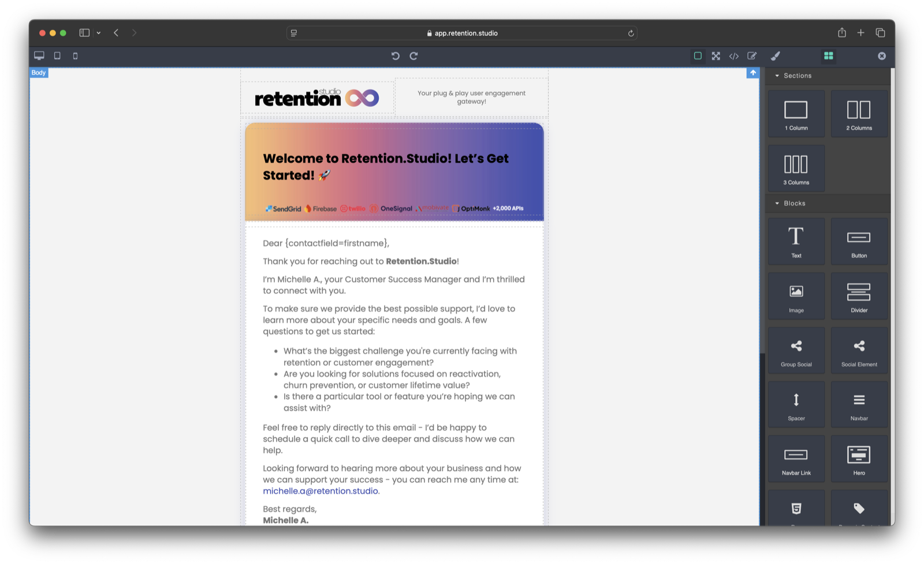Select the tagline text about engagement gateway
The height and width of the screenshot is (564, 924).
click(x=471, y=97)
